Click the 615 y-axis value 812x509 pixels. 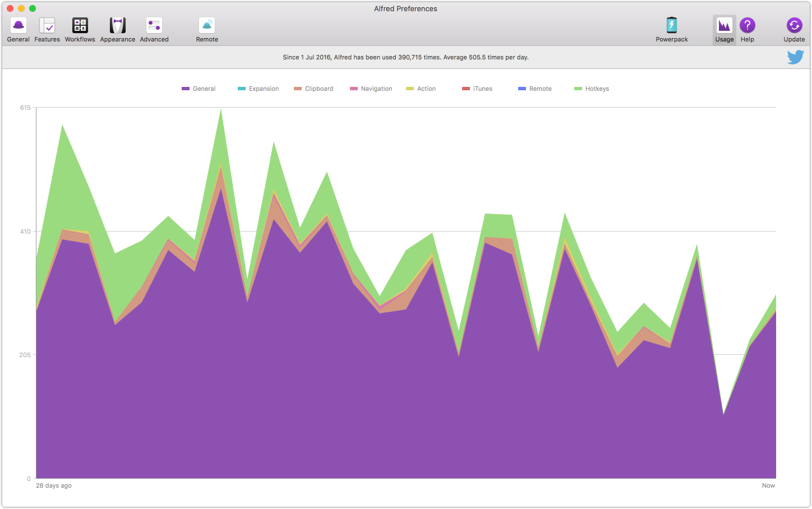pos(25,108)
